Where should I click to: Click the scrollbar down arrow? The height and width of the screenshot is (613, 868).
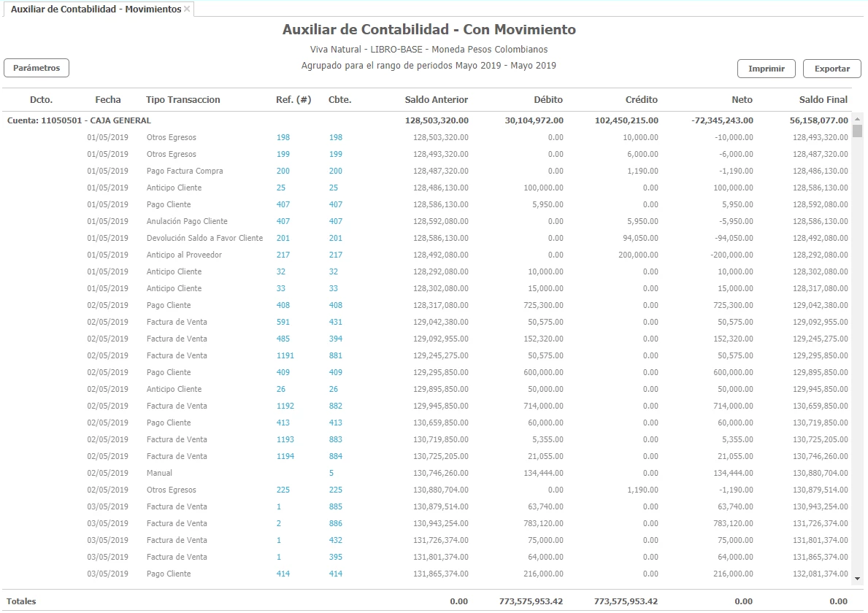point(857,579)
